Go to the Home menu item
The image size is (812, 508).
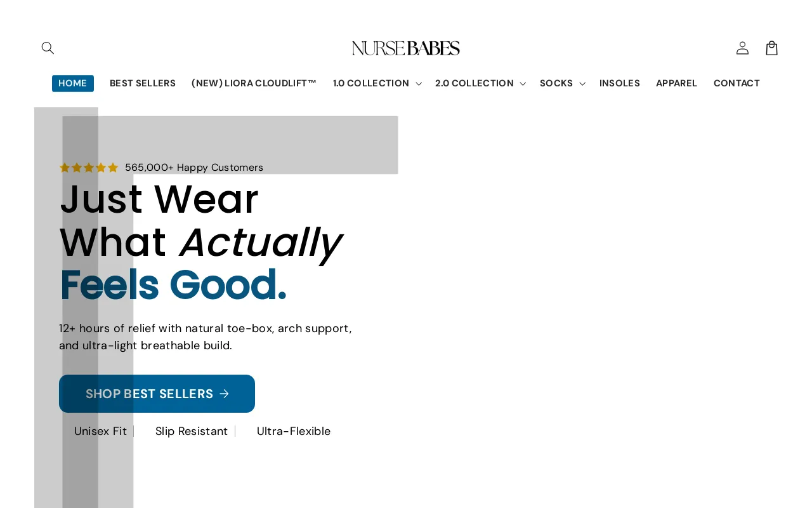point(73,83)
